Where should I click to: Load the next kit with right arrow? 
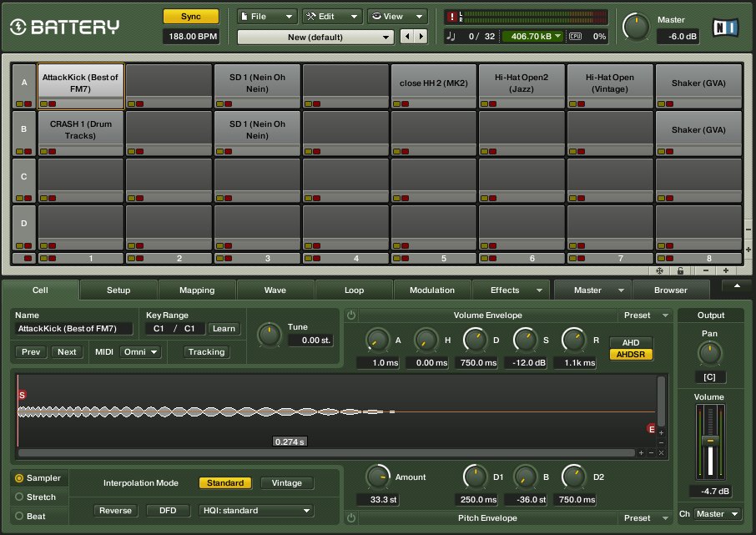[x=421, y=36]
